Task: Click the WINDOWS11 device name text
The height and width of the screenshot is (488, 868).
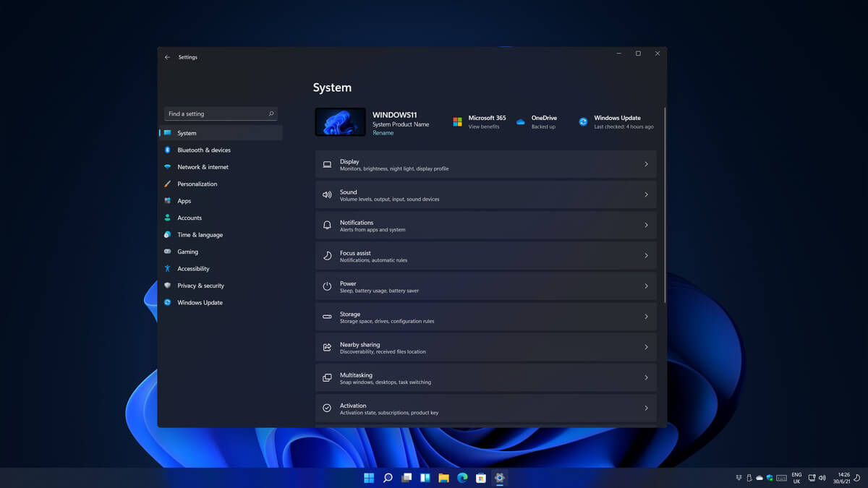Action: coord(394,115)
